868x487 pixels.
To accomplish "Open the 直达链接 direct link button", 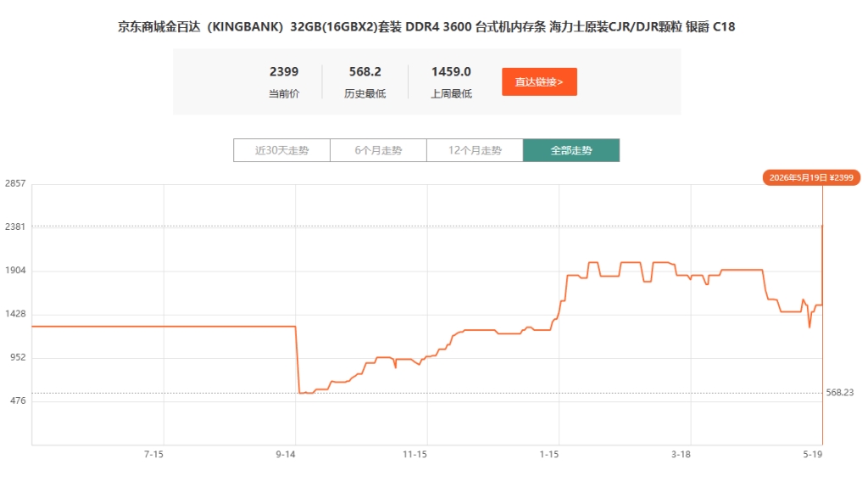I will (x=539, y=82).
